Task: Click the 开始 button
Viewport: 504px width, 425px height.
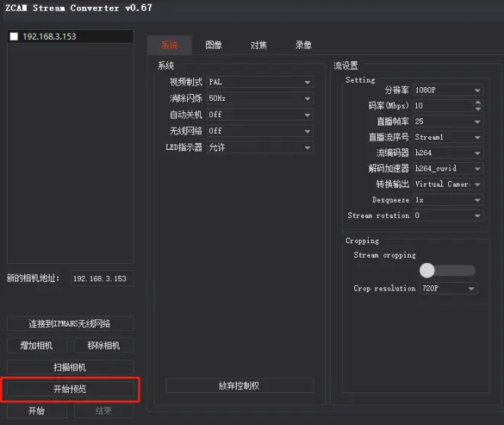Action: click(37, 410)
